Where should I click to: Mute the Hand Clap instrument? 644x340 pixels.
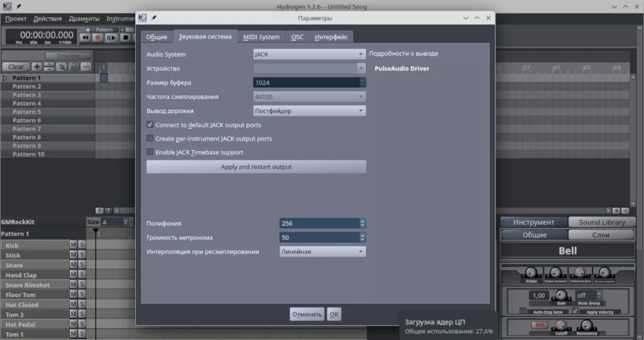73,274
